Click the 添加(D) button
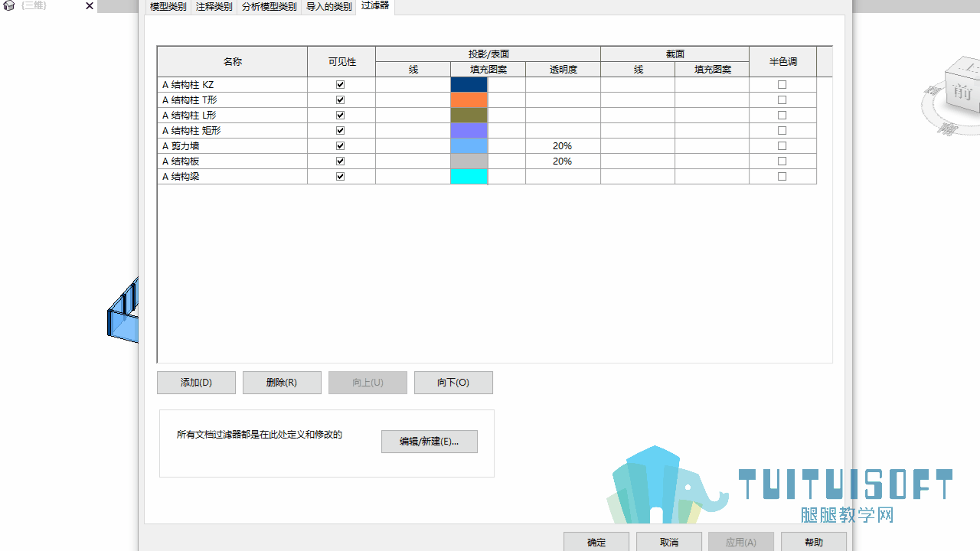The image size is (980, 551). (196, 383)
